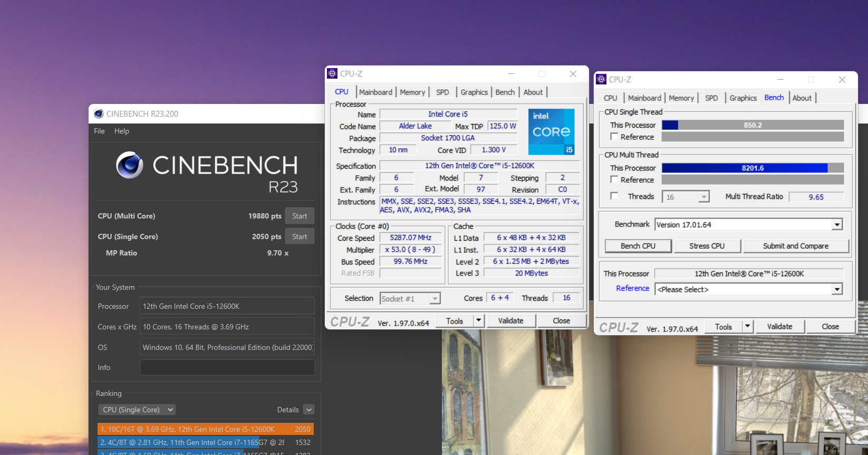868x455 pixels.
Task: Close the right CPU-Z Bench window with X
Action: 842,80
